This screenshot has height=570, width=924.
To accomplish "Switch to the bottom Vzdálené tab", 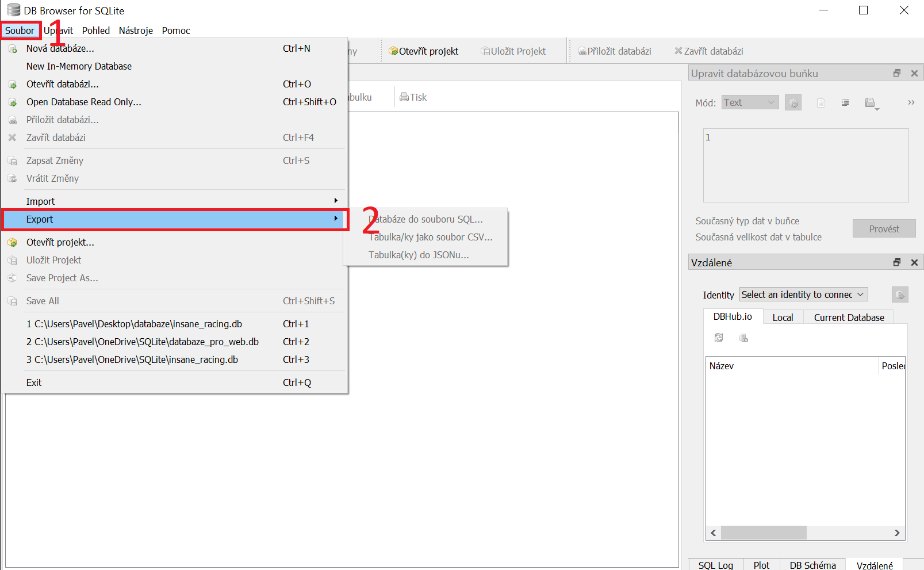I will (875, 565).
